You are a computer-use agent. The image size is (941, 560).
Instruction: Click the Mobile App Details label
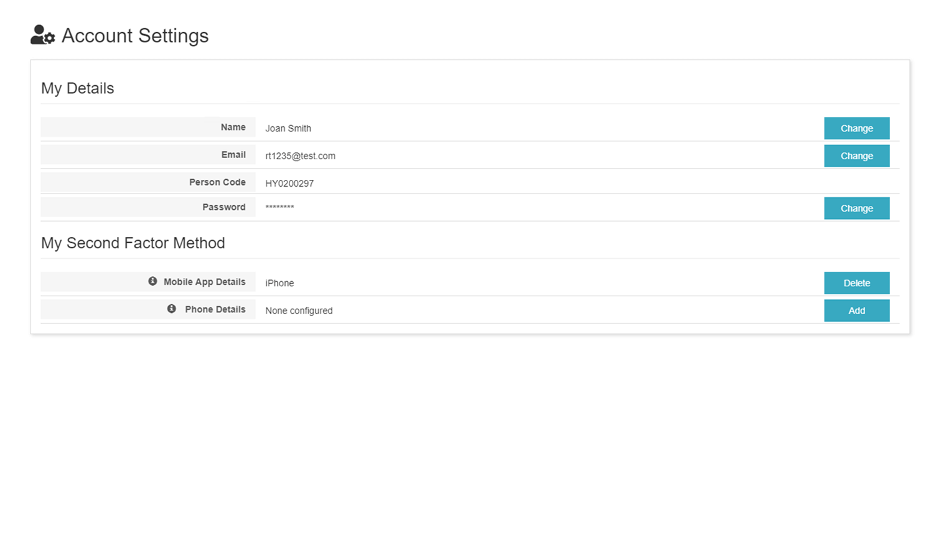[x=205, y=282]
